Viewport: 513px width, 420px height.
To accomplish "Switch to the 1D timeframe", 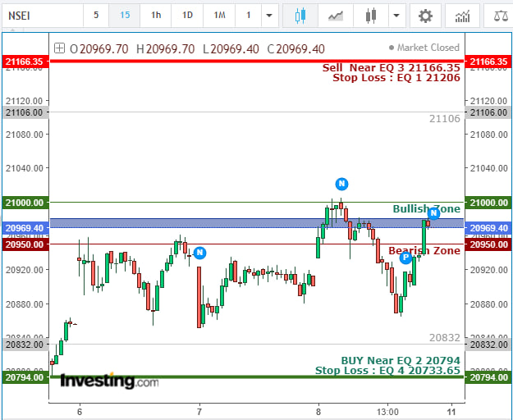I will coord(187,16).
